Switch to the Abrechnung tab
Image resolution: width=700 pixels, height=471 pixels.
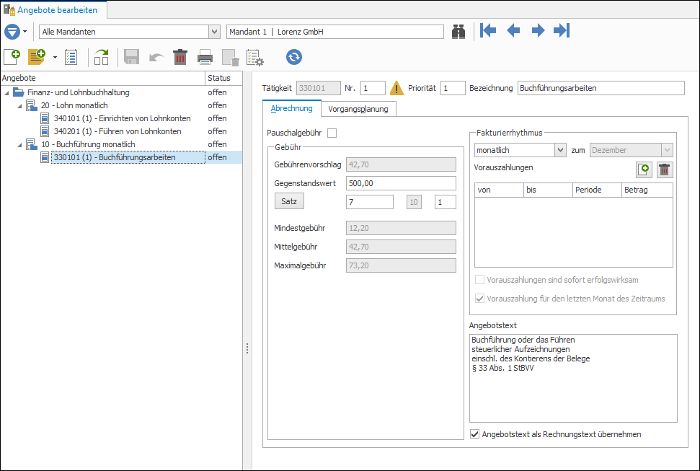[x=292, y=108]
